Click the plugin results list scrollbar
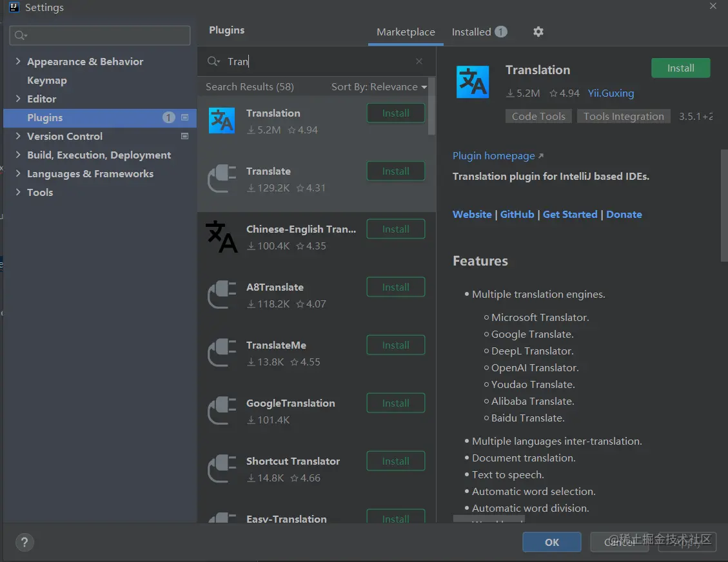 [432, 107]
